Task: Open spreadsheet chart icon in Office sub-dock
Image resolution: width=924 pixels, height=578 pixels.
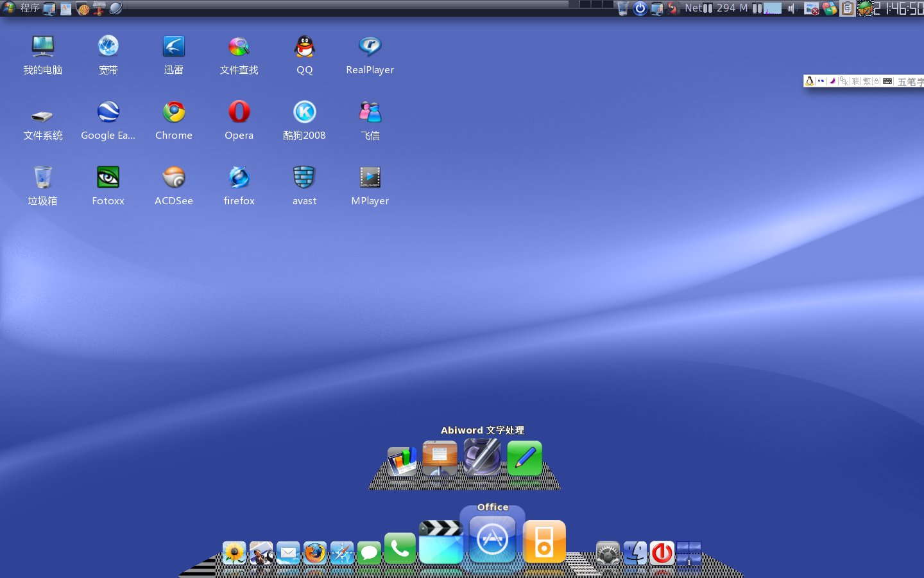Action: coord(402,460)
